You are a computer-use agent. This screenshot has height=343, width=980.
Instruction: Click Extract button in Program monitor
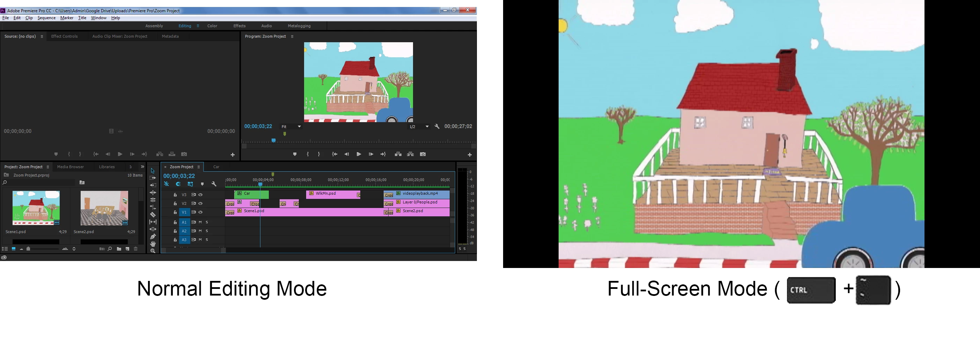(410, 154)
